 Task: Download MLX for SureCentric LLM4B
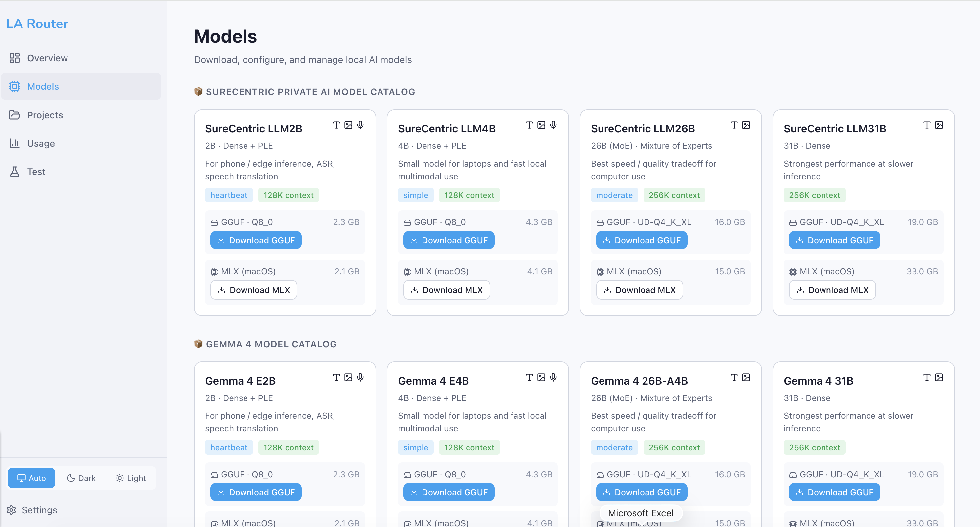point(447,290)
